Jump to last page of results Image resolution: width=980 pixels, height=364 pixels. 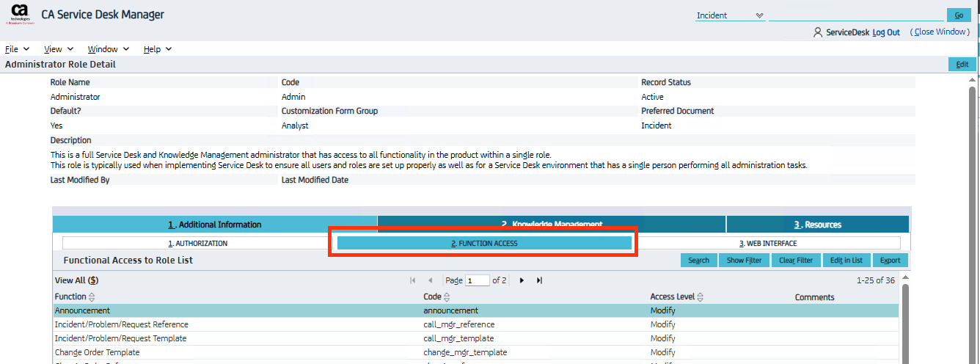pos(539,280)
